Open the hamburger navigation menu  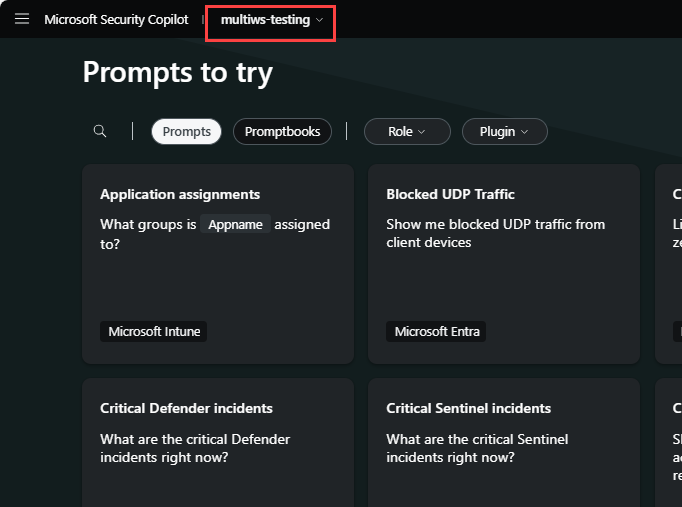click(22, 19)
